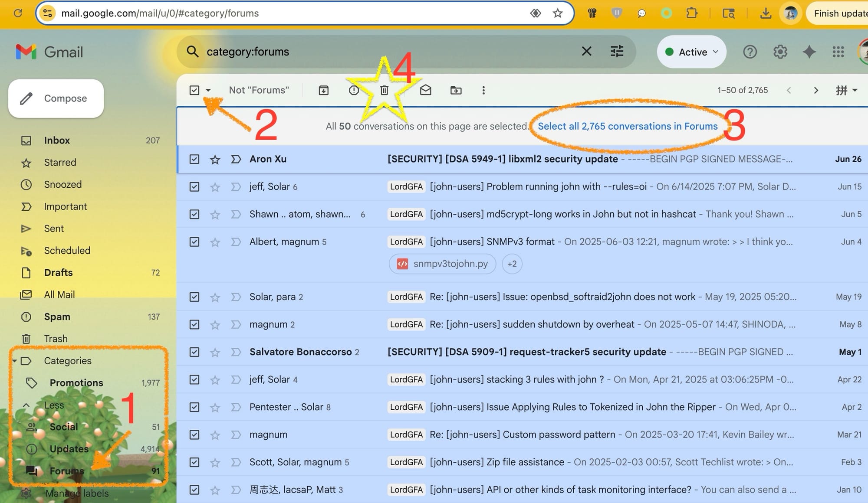Image resolution: width=868 pixels, height=503 pixels.
Task: Open the extensions puzzle icon
Action: pos(692,13)
